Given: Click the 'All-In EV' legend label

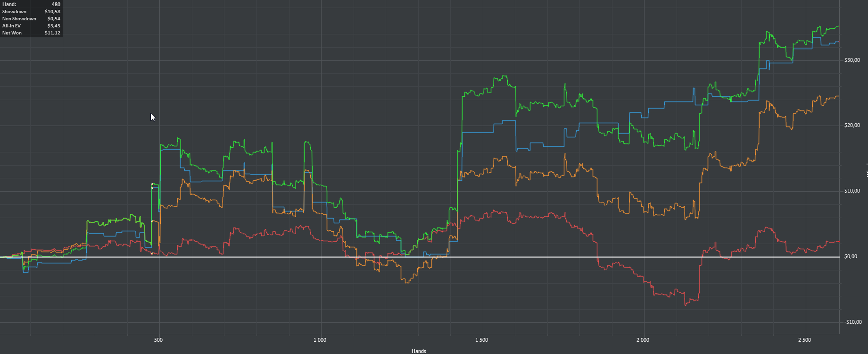Looking at the screenshot, I should click(11, 25).
